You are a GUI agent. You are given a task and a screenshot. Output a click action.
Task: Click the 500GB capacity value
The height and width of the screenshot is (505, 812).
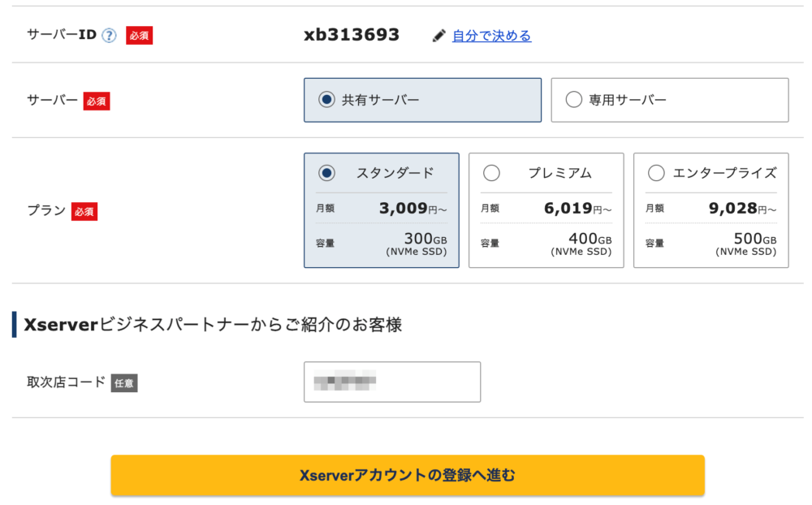click(755, 239)
